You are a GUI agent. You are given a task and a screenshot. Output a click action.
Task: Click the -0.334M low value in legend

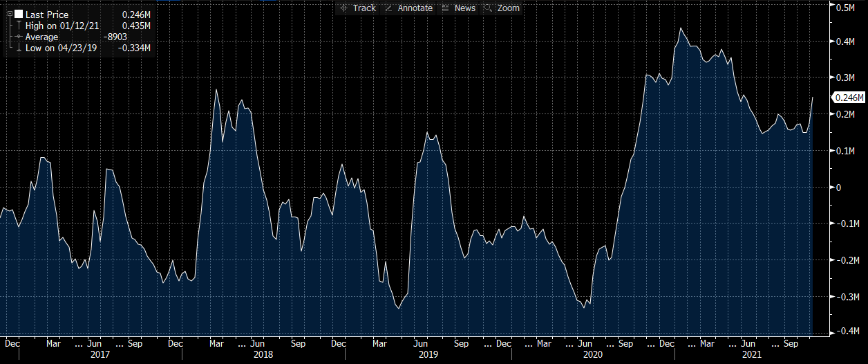[x=135, y=48]
